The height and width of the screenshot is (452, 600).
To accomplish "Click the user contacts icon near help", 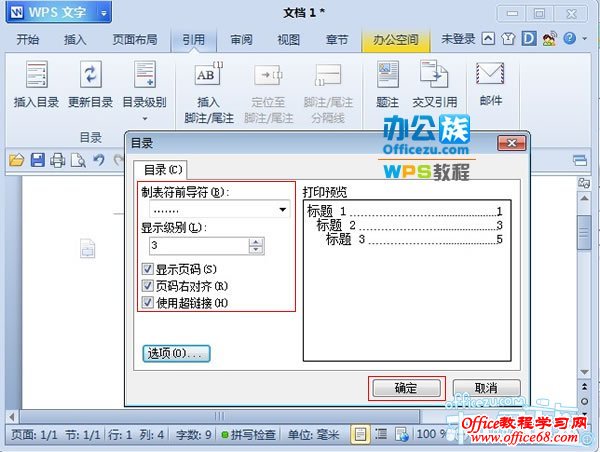I will [549, 39].
